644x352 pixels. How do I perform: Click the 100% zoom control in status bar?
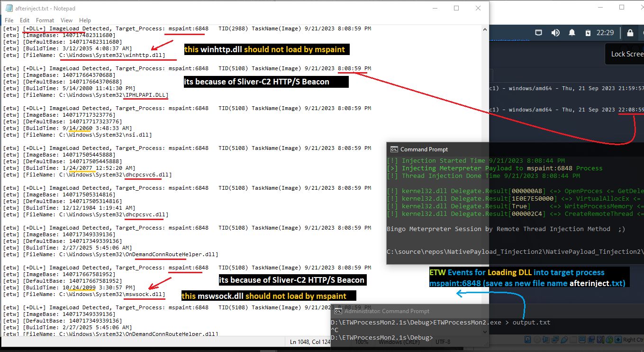tap(362, 342)
